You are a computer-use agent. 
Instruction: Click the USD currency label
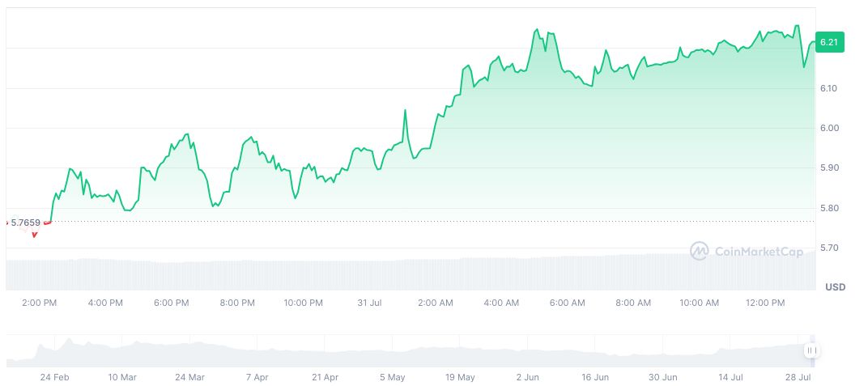pos(835,287)
